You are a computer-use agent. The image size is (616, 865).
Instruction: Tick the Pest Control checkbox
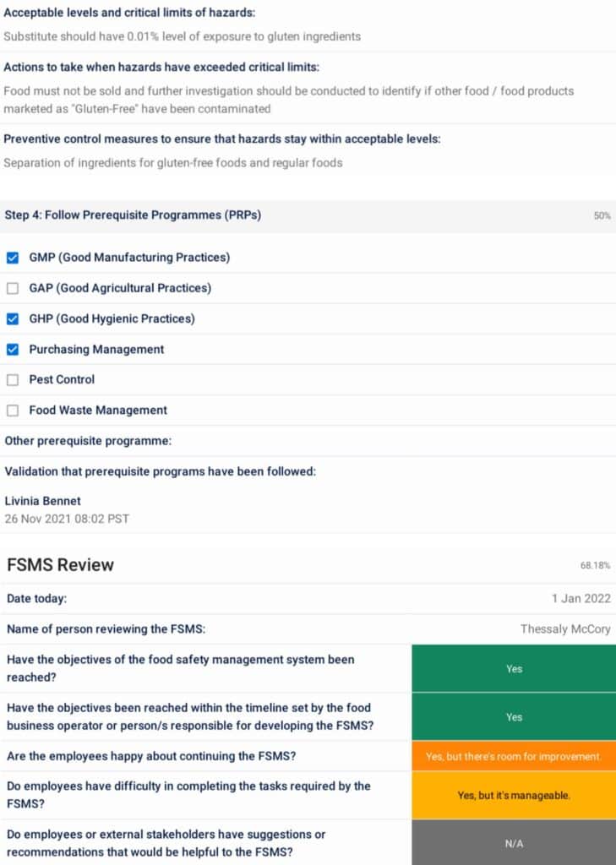pos(13,380)
